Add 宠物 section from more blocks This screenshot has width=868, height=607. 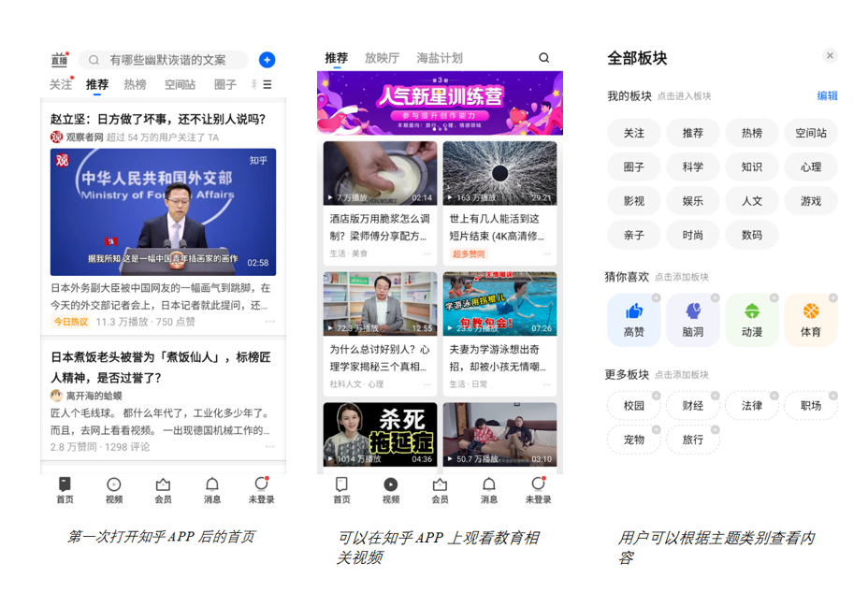634,440
